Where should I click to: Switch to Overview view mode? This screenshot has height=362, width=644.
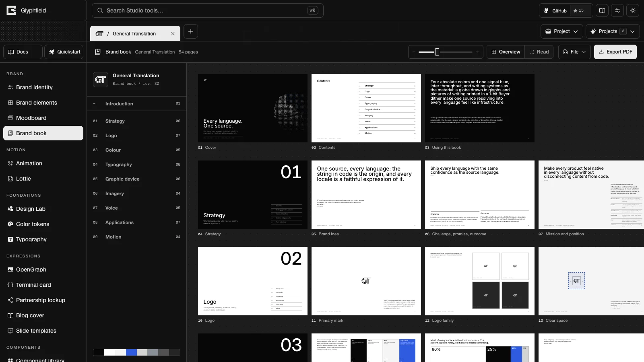pos(506,52)
